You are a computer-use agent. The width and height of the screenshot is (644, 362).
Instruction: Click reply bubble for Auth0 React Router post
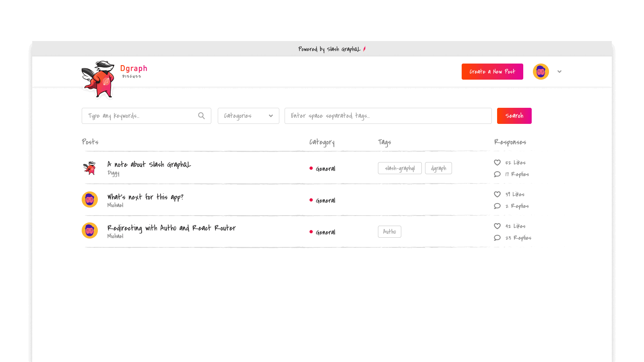[497, 238]
